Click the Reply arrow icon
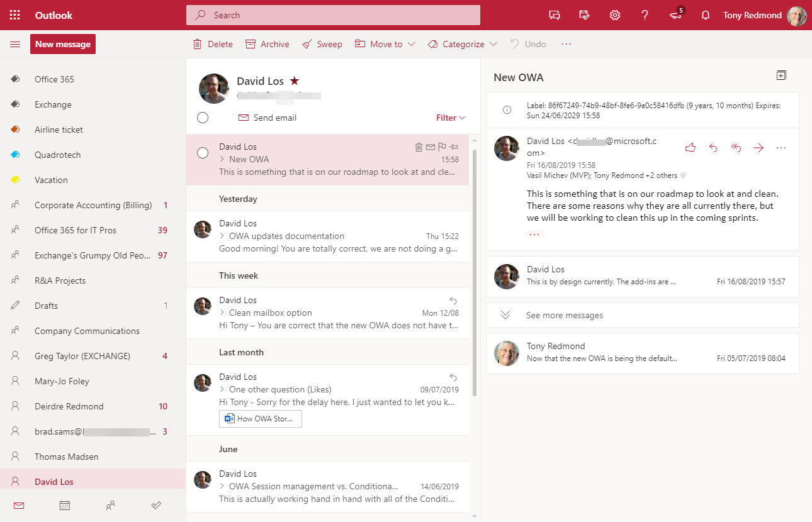 pos(713,148)
